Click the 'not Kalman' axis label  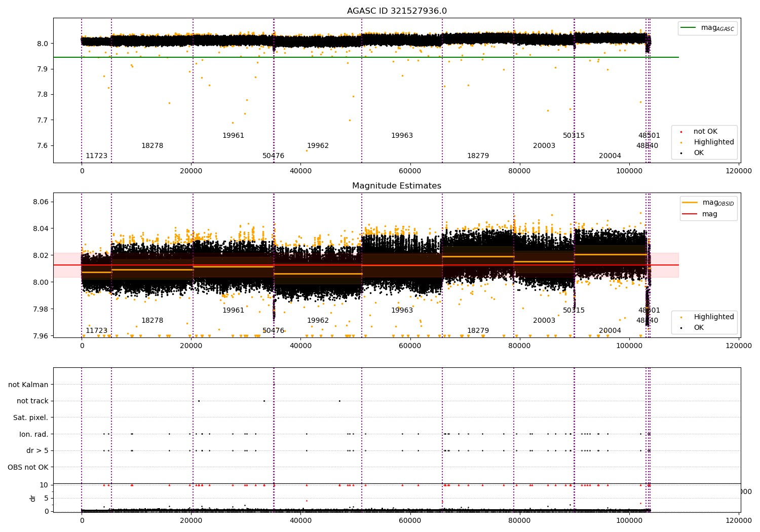[x=28, y=385]
